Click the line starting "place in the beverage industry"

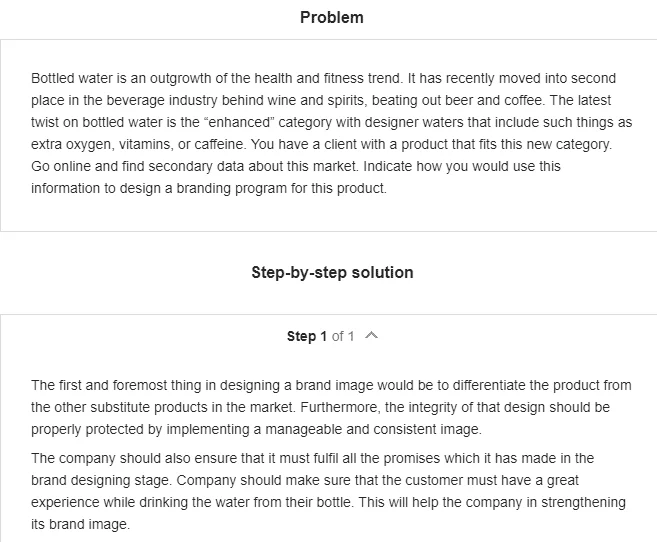[x=321, y=101]
